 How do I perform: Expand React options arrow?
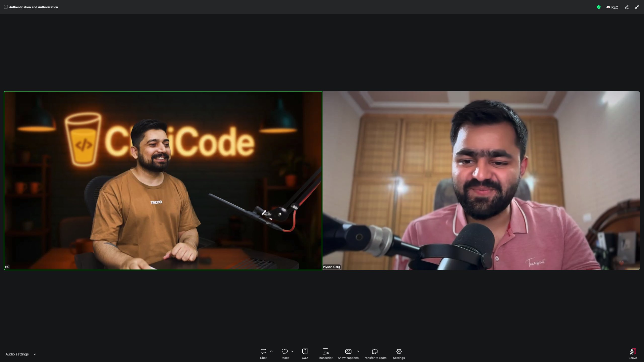click(x=292, y=351)
